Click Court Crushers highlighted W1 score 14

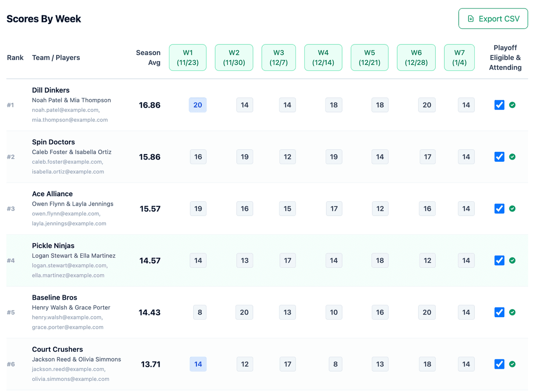[x=198, y=364]
